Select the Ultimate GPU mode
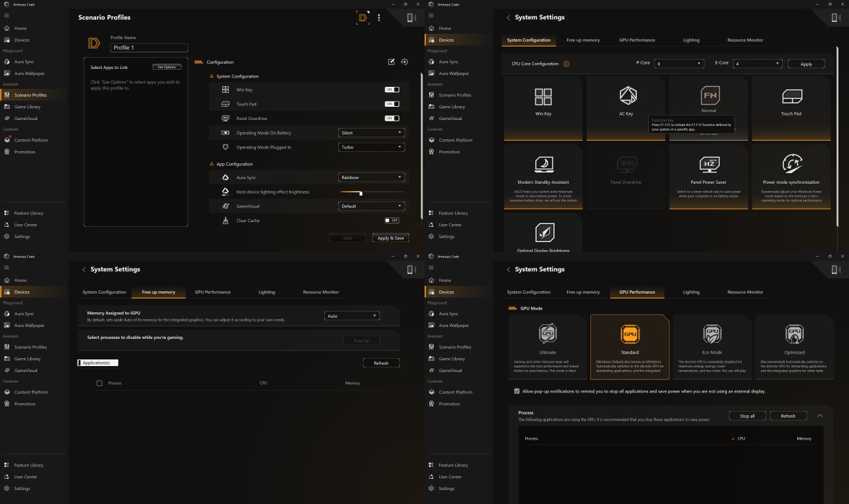The width and height of the screenshot is (849, 504). coord(548,347)
